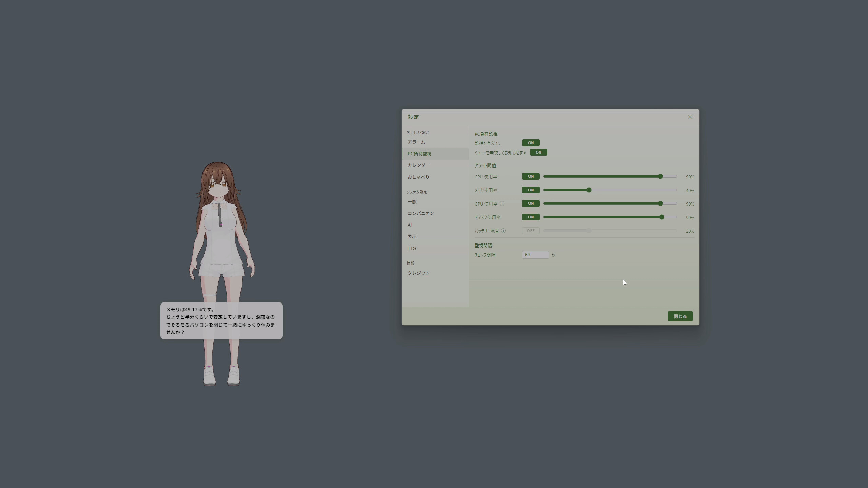Toggle ミュートを無視してお知らせする switch
This screenshot has width=868, height=488.
click(538, 152)
